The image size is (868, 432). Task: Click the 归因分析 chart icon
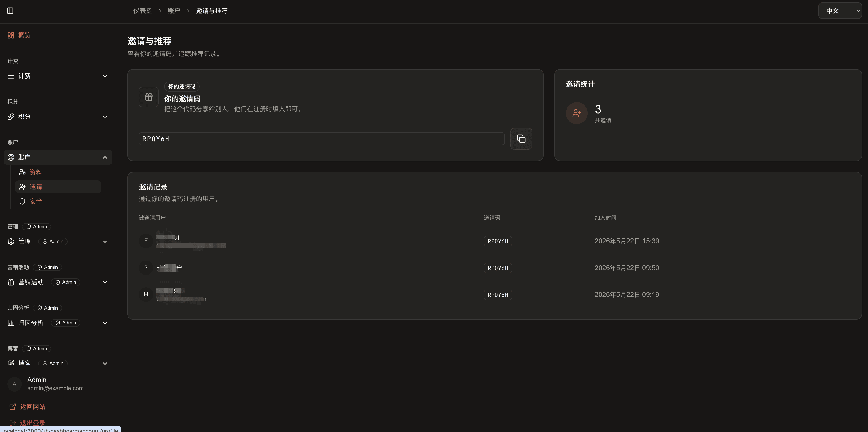pos(11,323)
